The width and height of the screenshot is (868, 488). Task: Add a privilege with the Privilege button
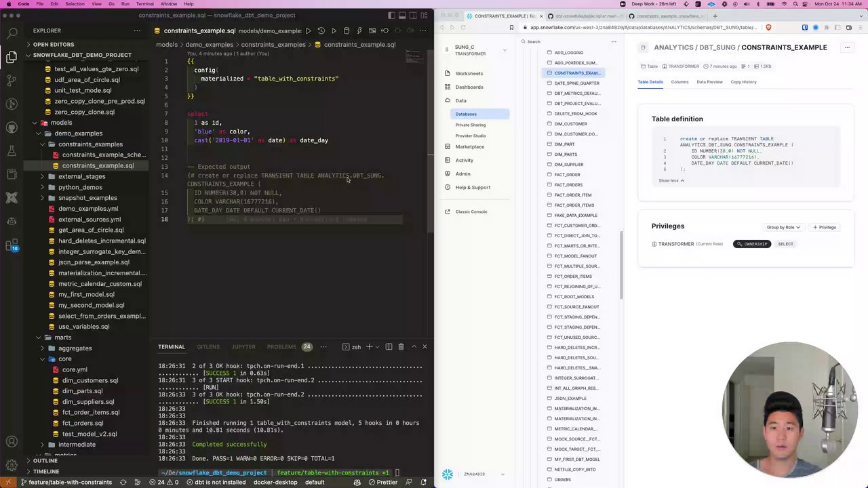(825, 228)
